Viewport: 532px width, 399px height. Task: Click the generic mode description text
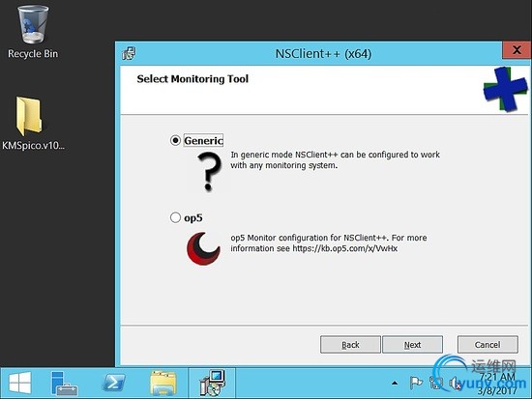[x=336, y=160]
